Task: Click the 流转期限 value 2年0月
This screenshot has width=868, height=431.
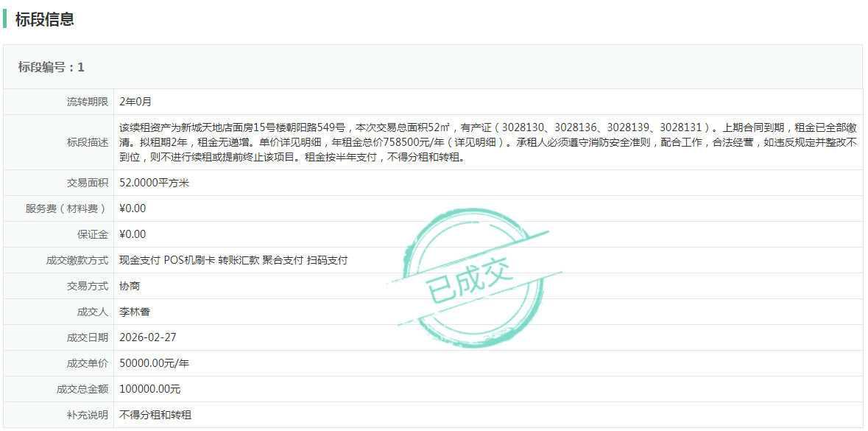Action: coord(135,102)
